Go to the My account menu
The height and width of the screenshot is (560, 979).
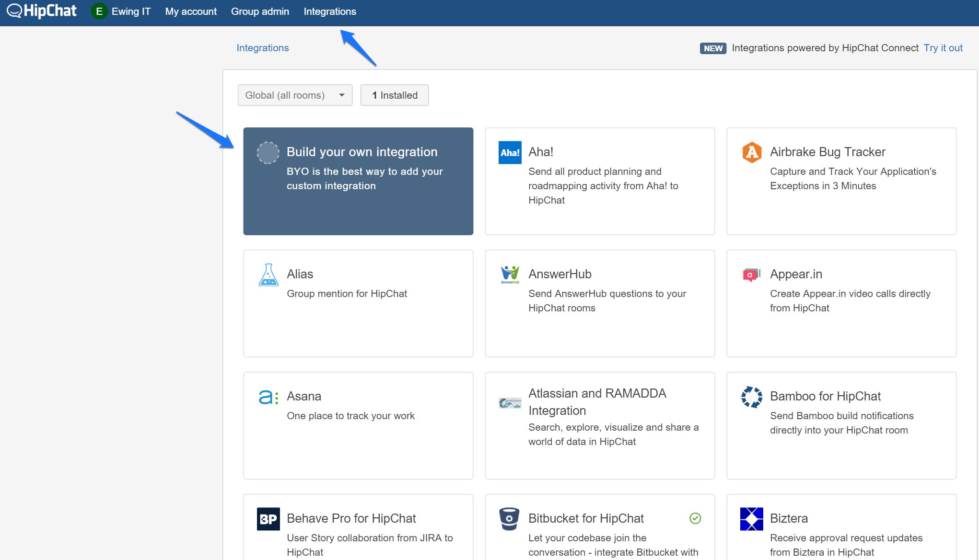pos(191,11)
